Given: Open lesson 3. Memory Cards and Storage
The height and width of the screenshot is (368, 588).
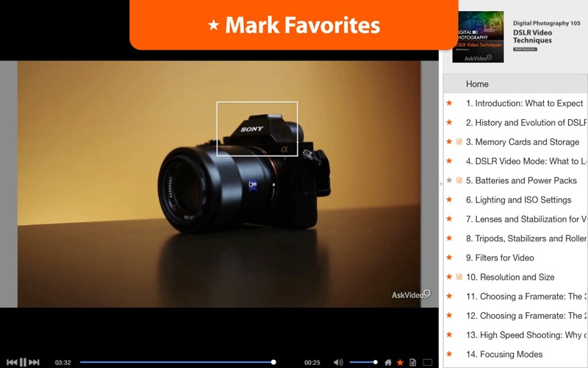Looking at the screenshot, I should [523, 142].
